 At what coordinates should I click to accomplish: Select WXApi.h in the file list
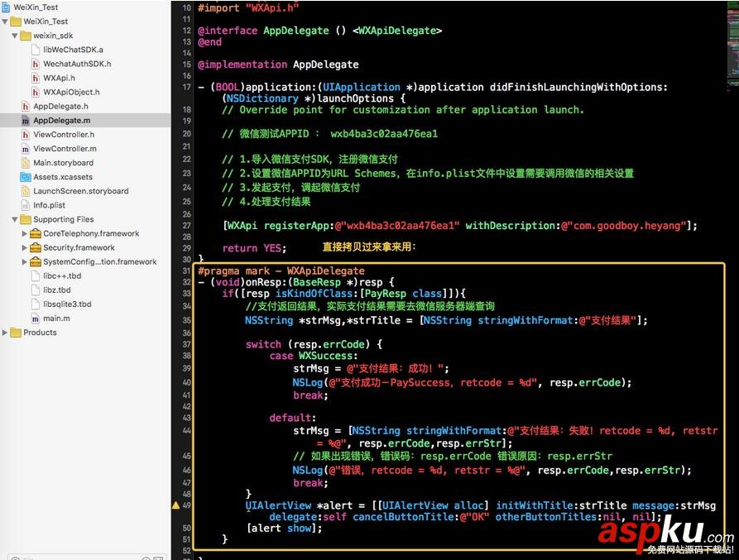click(x=59, y=78)
